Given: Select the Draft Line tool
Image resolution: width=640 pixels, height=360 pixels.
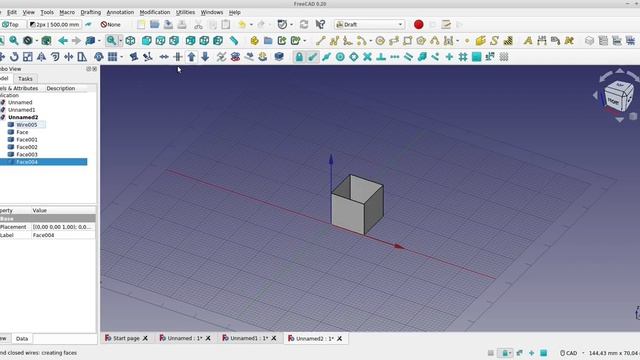Looking at the screenshot, I should coord(320,40).
